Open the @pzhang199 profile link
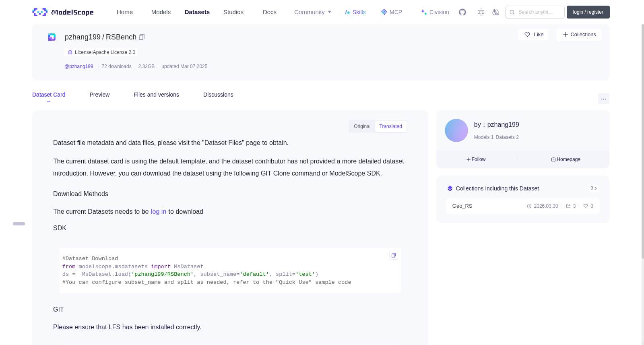This screenshot has width=644, height=345. coord(79,66)
